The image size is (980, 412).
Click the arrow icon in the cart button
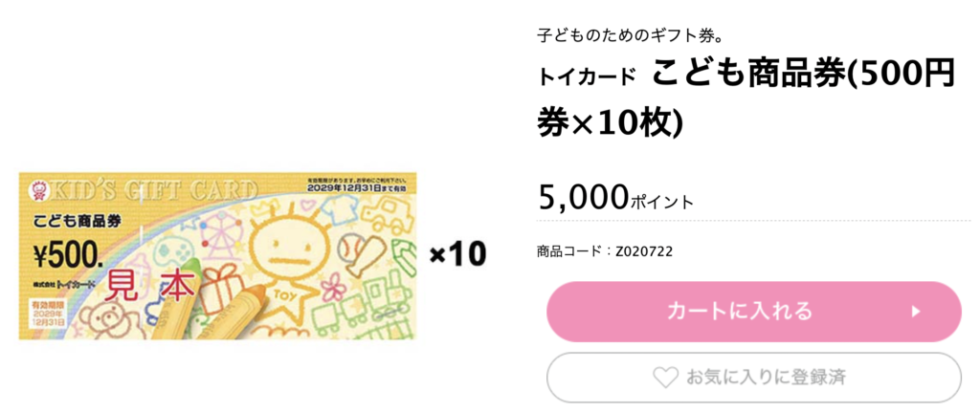tap(916, 311)
